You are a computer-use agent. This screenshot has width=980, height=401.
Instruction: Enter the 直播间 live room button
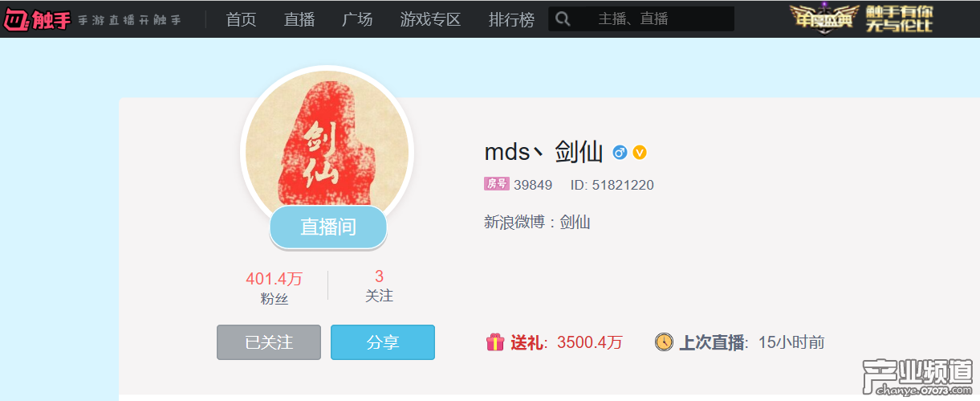coord(328,227)
